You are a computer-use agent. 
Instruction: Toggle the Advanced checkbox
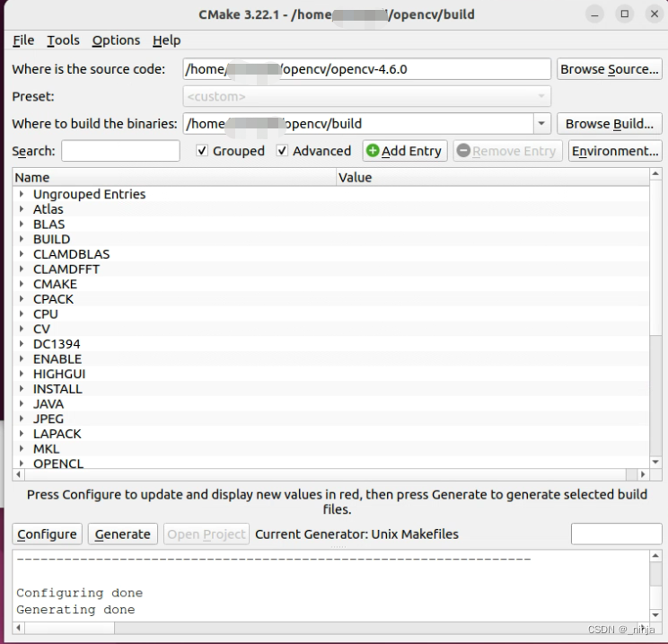282,151
